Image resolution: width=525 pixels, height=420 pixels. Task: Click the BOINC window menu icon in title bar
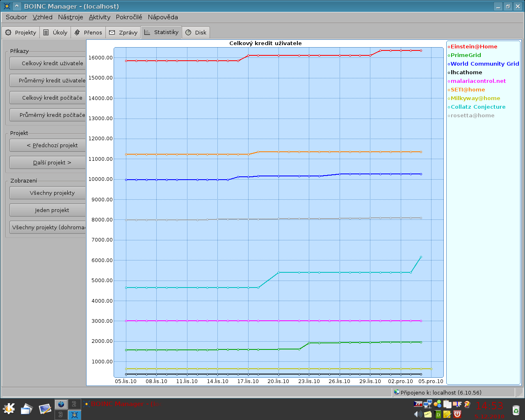click(x=7, y=6)
